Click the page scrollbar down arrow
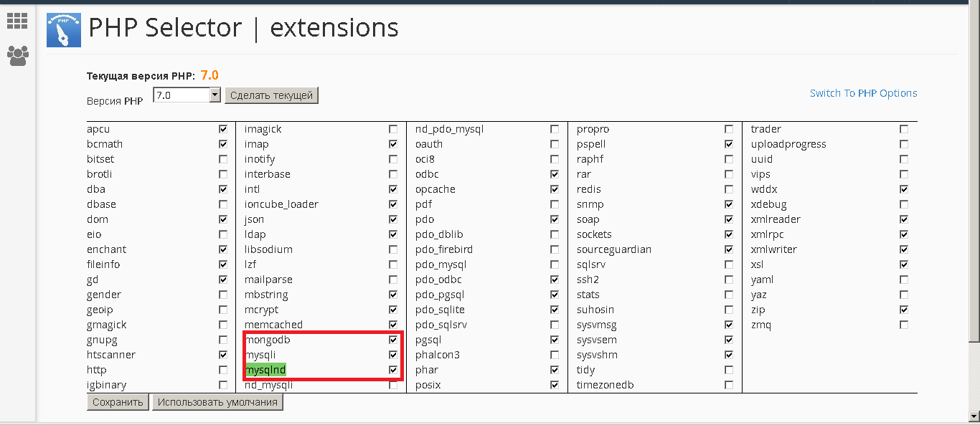 (x=974, y=416)
